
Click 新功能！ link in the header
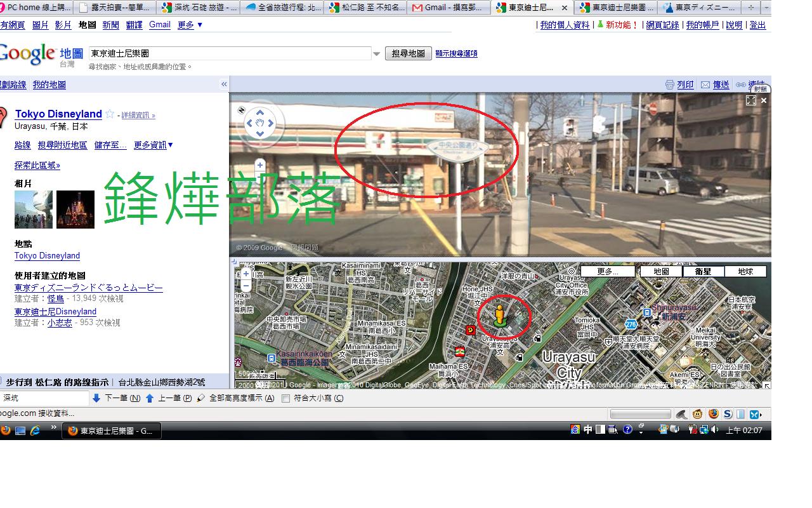point(622,25)
